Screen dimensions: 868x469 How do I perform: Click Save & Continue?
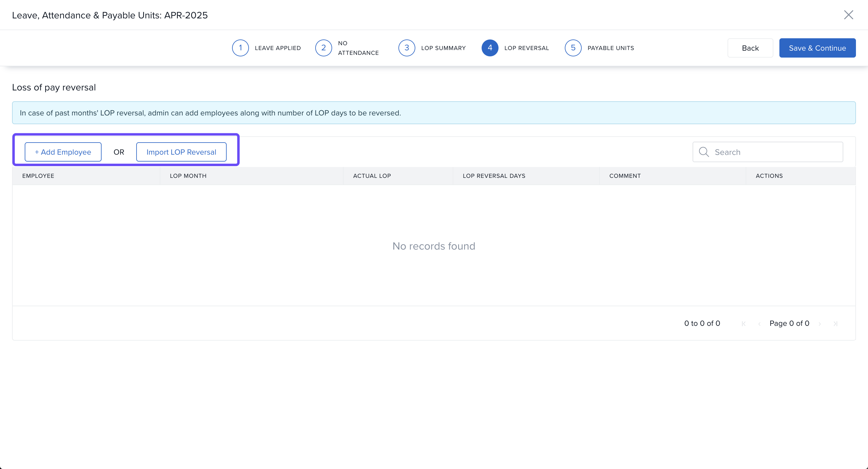point(817,48)
